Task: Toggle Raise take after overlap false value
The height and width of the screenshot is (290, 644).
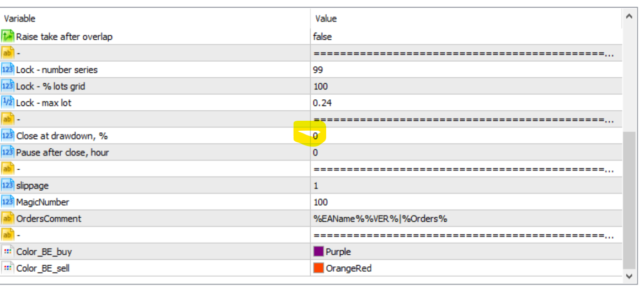Action: coord(323,37)
